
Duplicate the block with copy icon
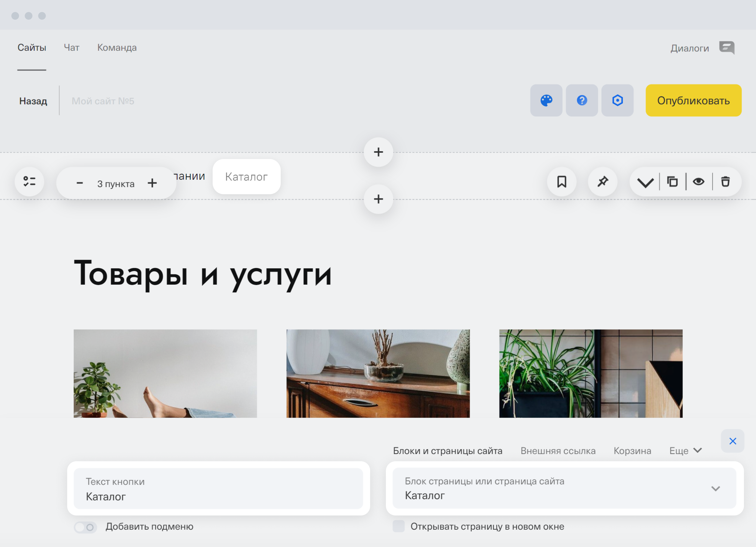point(672,182)
